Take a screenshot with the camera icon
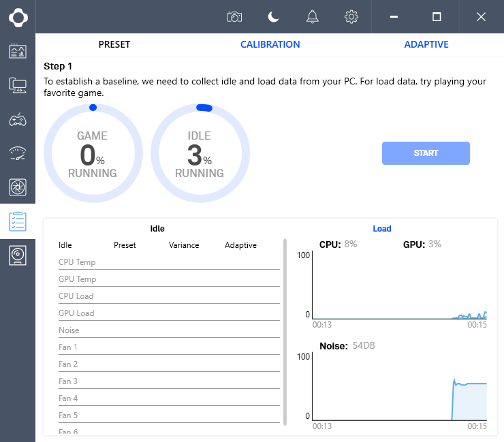The width and height of the screenshot is (504, 442). click(234, 17)
